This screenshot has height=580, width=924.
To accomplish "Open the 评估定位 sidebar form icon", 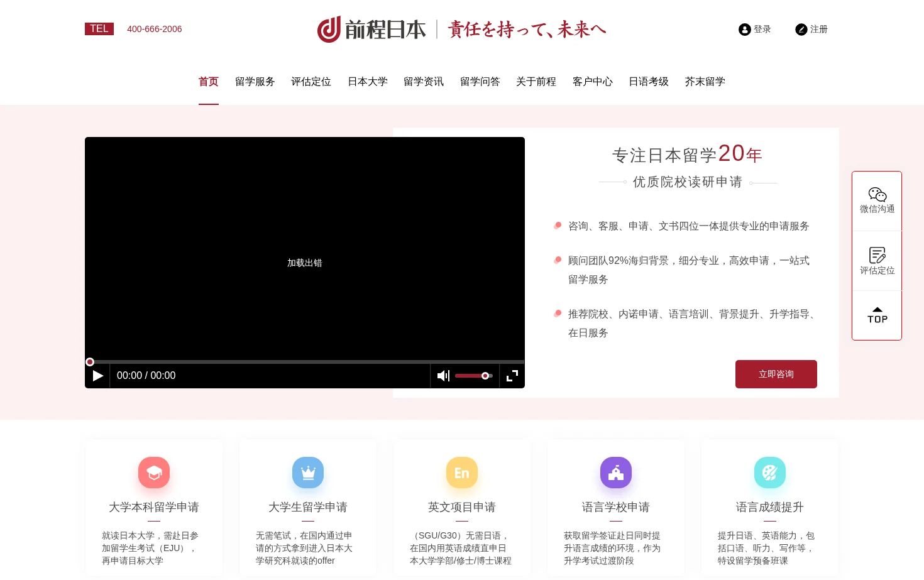I will (877, 254).
